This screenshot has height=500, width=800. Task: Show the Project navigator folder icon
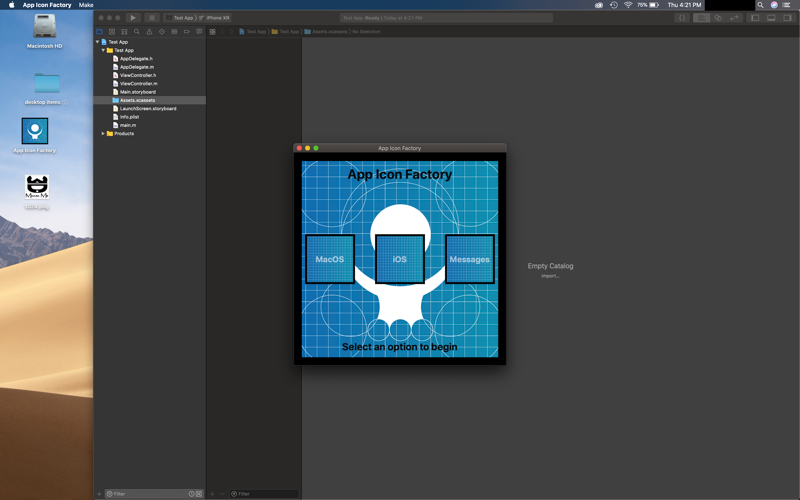pyautogui.click(x=99, y=32)
